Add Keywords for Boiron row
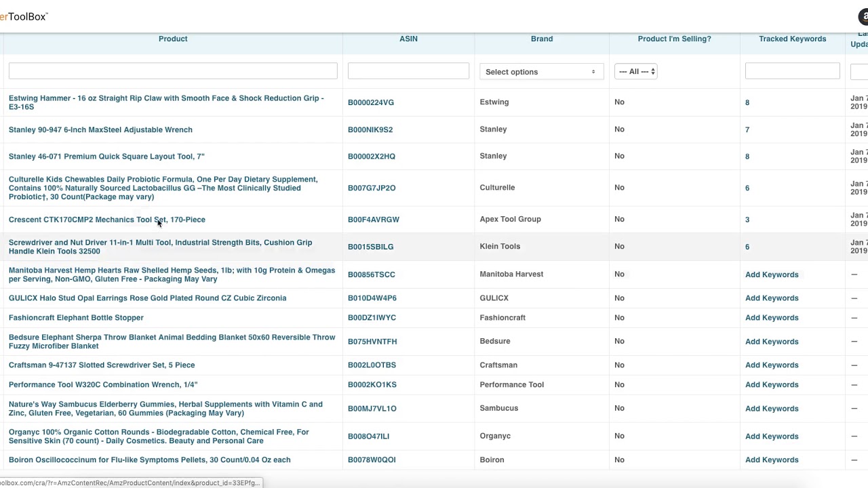 (772, 460)
